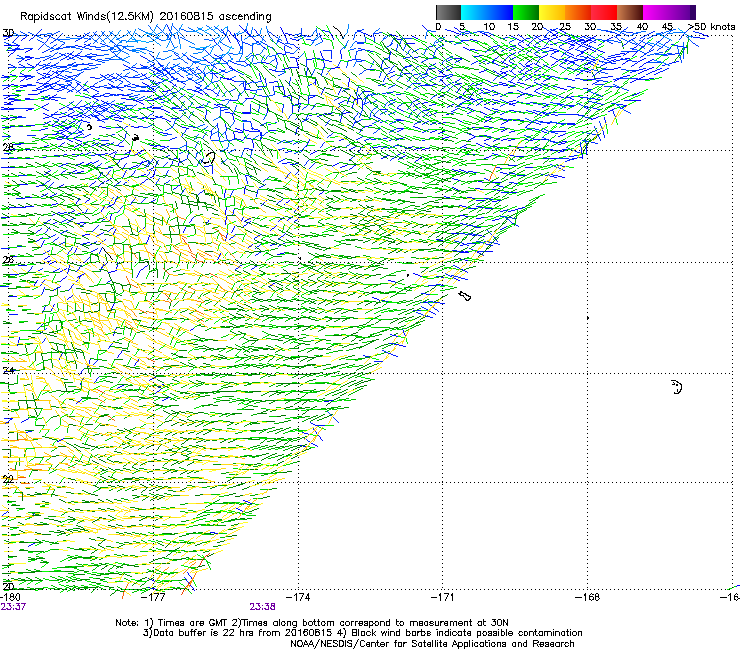Click the "-180" longitude axis label

[x=10, y=597]
